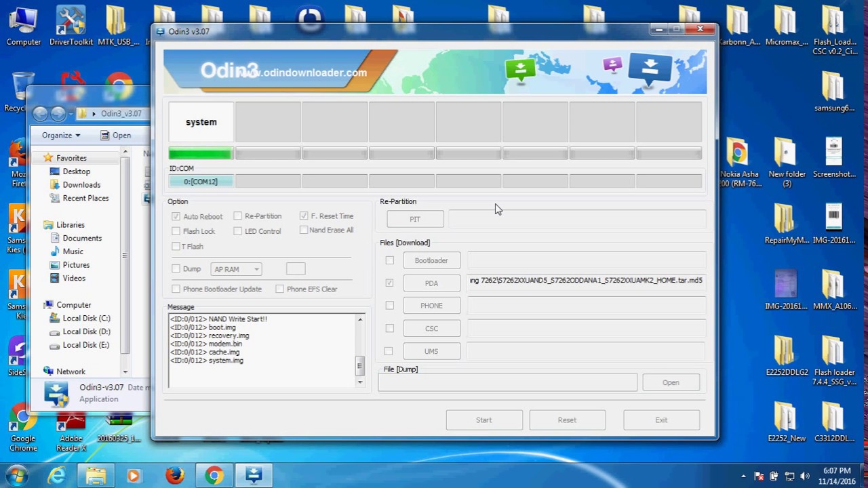Click the Reset button in Odin
This screenshot has width=868, height=488.
[567, 420]
